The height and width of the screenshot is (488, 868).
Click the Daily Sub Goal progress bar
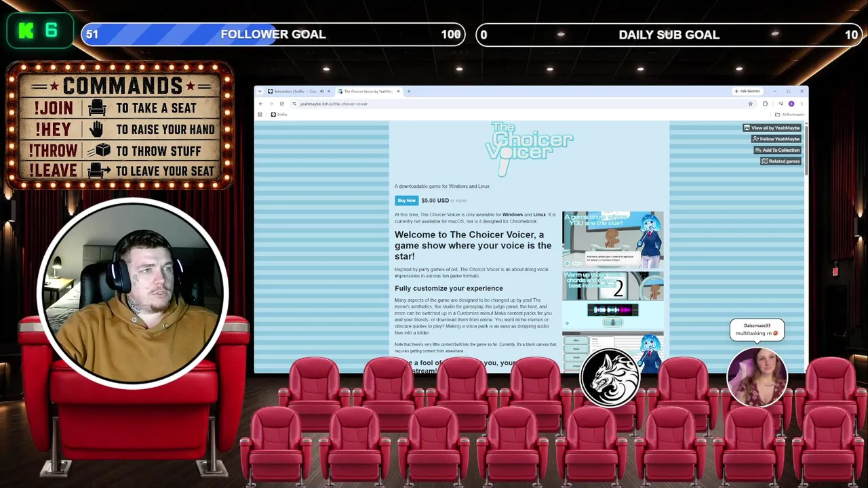[x=669, y=35]
